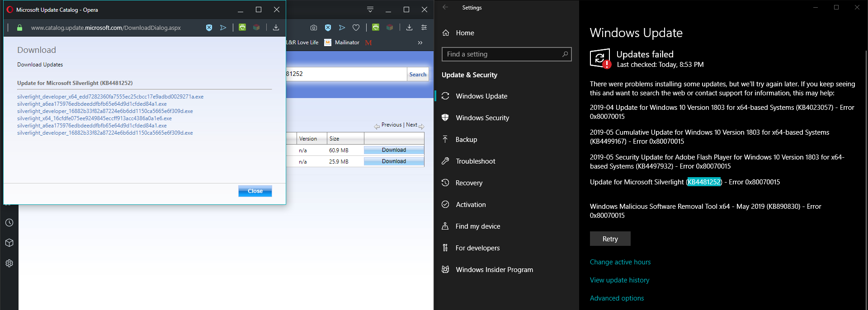Click the Find a setting search box
This screenshot has height=310, width=868.
506,54
